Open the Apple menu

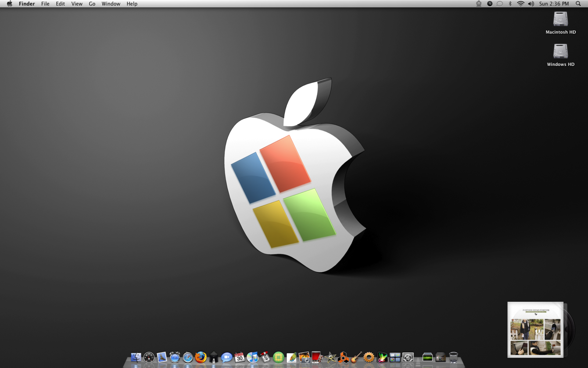point(10,4)
